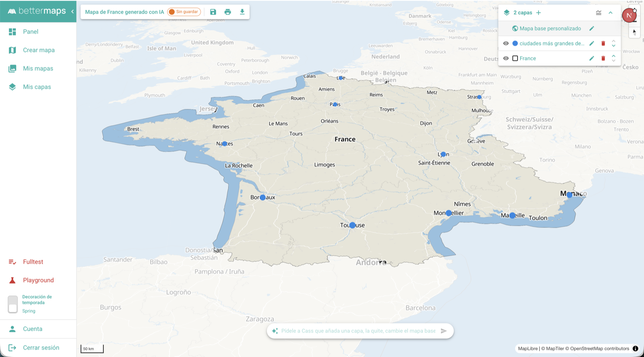
Task: Select the ciudades más grandes layer name
Action: coord(552,43)
